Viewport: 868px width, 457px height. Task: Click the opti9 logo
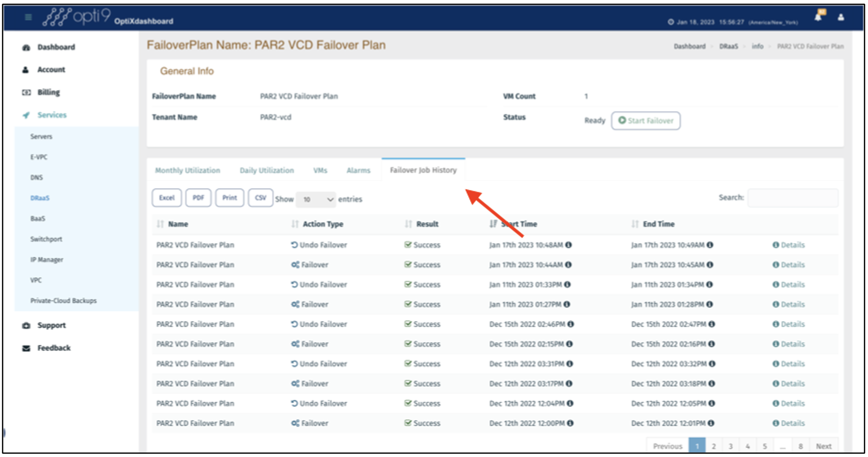click(x=77, y=17)
